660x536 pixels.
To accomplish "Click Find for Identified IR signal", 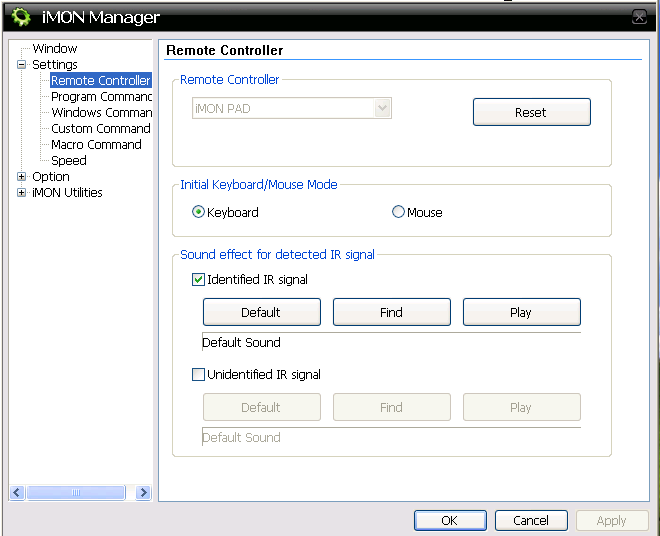I will click(391, 312).
